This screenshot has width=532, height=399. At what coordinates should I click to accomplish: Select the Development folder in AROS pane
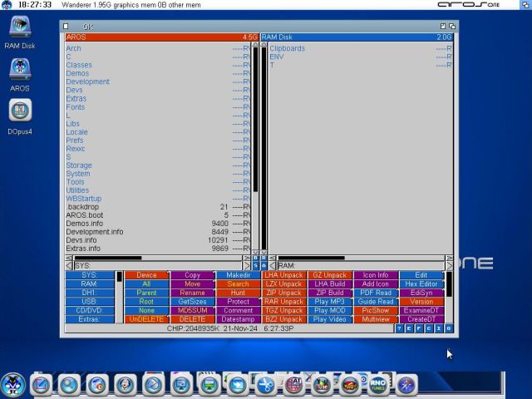(x=158, y=81)
